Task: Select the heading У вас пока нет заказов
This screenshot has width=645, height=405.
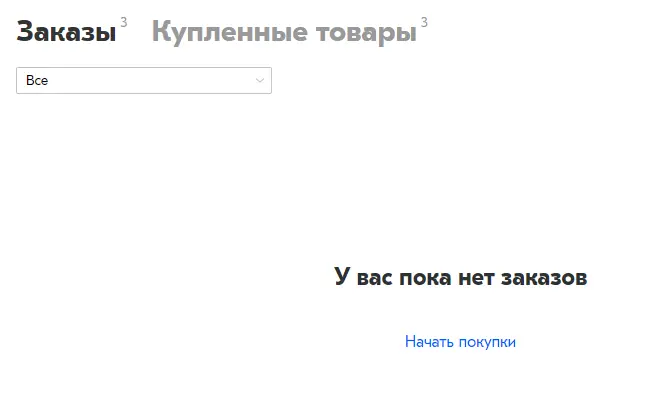Action: (x=460, y=277)
